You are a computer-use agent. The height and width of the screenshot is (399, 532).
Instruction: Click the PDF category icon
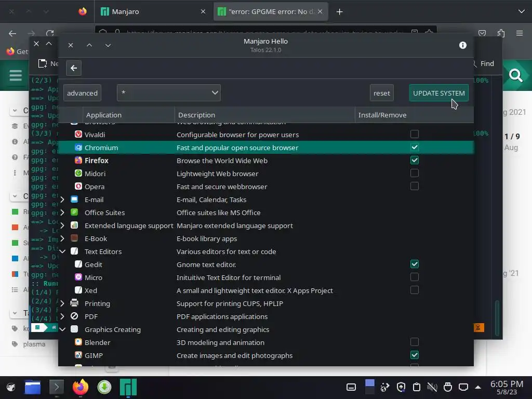tap(74, 316)
